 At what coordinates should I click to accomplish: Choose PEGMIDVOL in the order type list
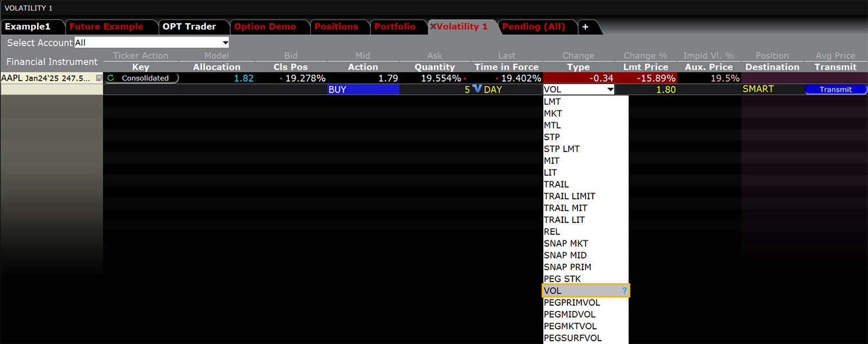pos(570,314)
